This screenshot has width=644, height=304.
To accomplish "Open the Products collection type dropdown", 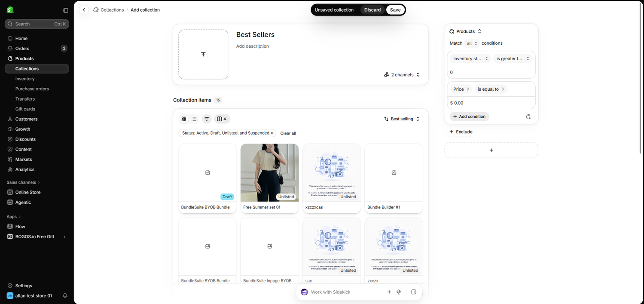I will [x=465, y=31].
